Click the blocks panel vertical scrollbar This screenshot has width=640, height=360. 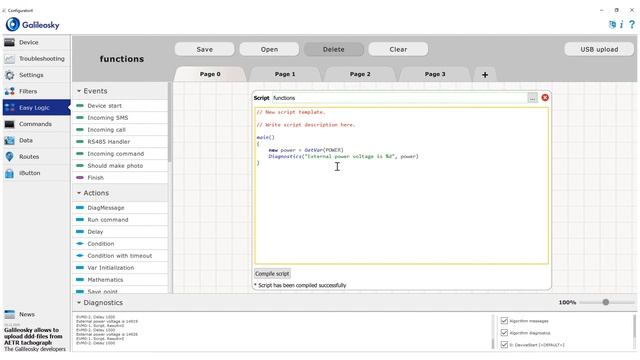(170, 122)
